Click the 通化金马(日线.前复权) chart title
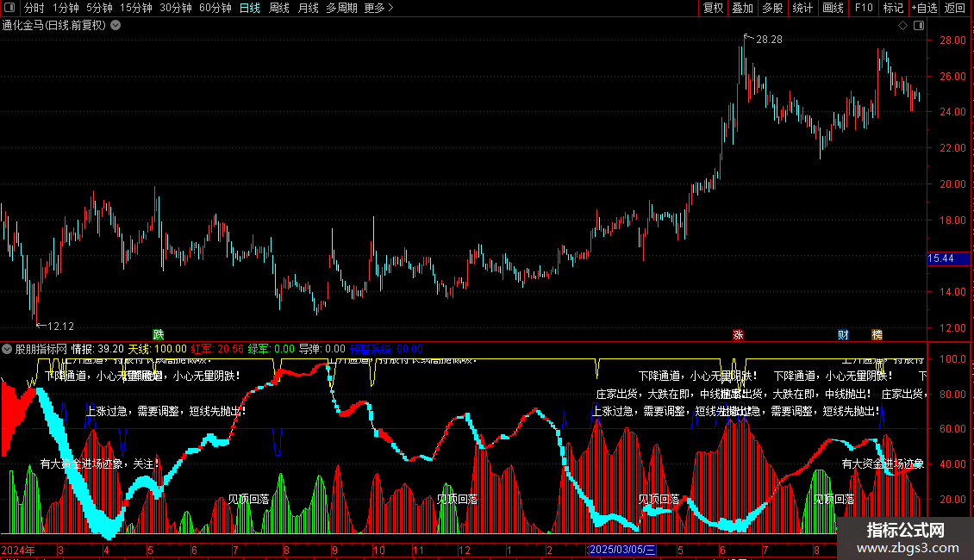The image size is (974, 560). click(54, 26)
